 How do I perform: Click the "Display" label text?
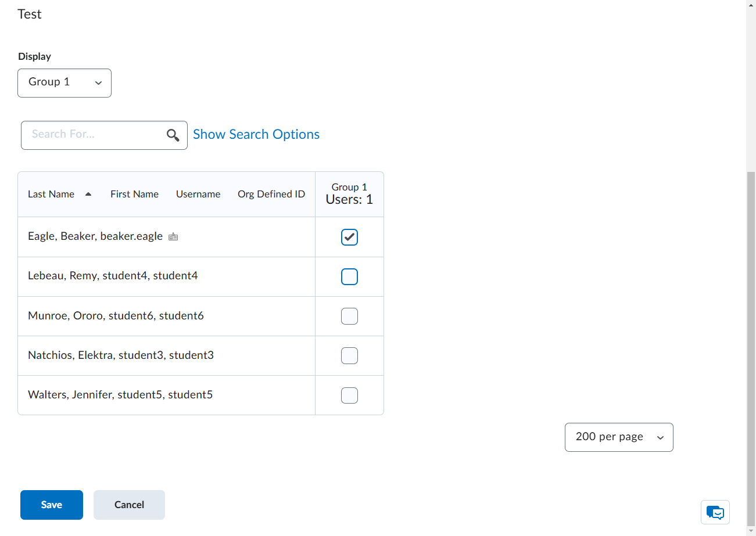34,56
